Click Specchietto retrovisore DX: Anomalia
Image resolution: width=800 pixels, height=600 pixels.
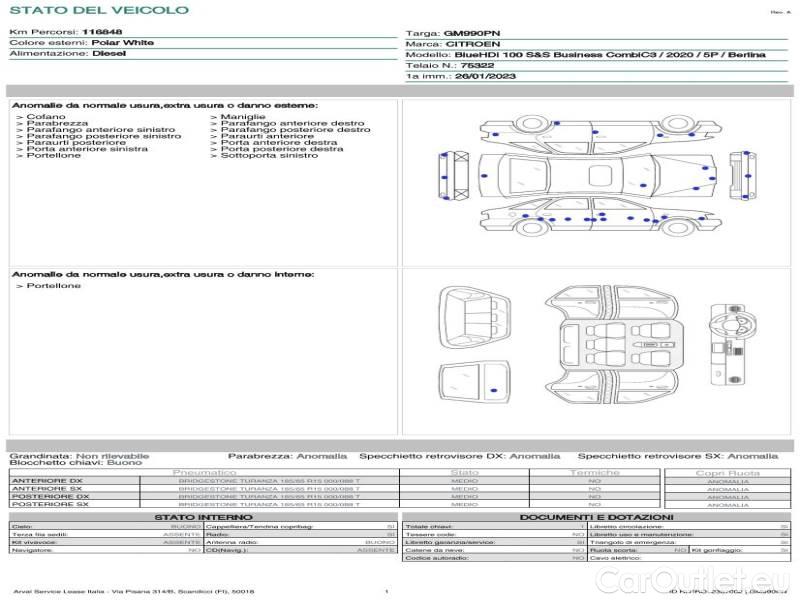click(460, 456)
